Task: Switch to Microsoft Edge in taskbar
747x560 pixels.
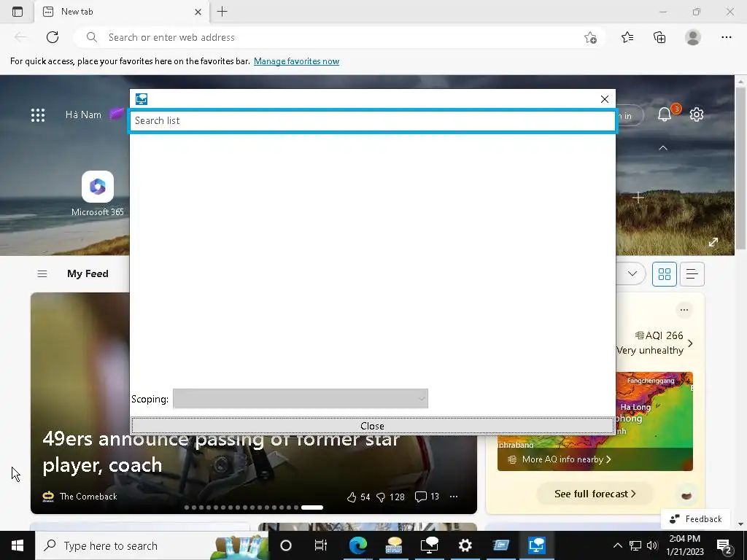Action: 357,545
